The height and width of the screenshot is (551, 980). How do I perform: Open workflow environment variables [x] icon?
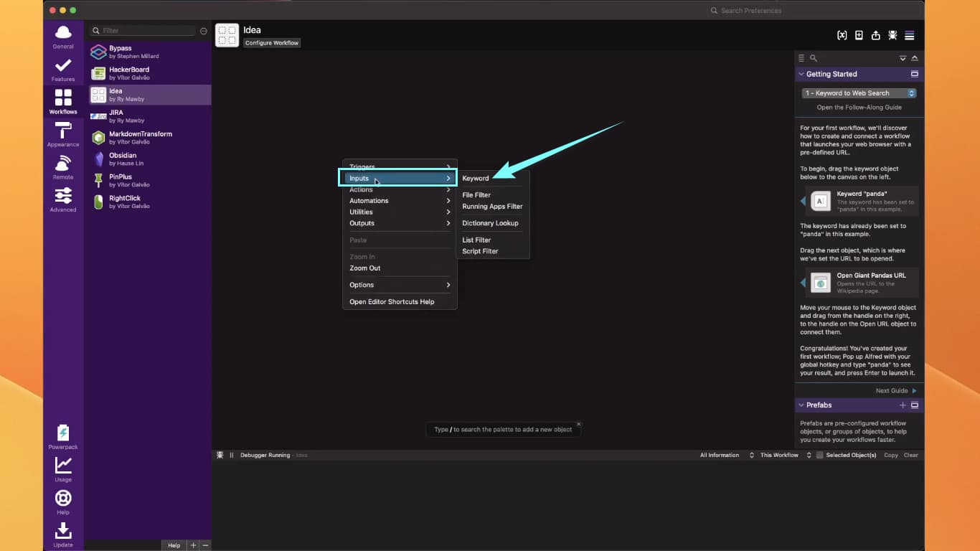tap(842, 35)
